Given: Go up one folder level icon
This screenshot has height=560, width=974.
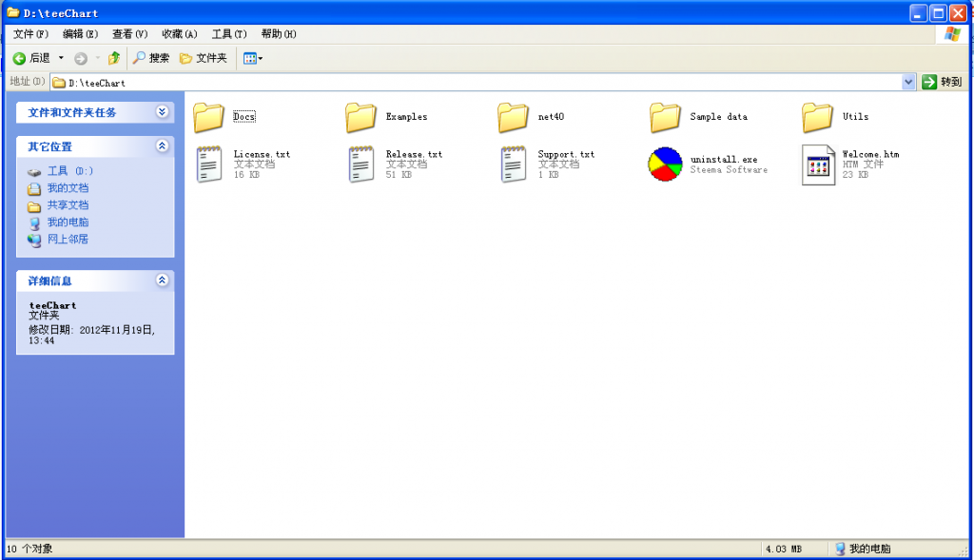Looking at the screenshot, I should coord(114,58).
